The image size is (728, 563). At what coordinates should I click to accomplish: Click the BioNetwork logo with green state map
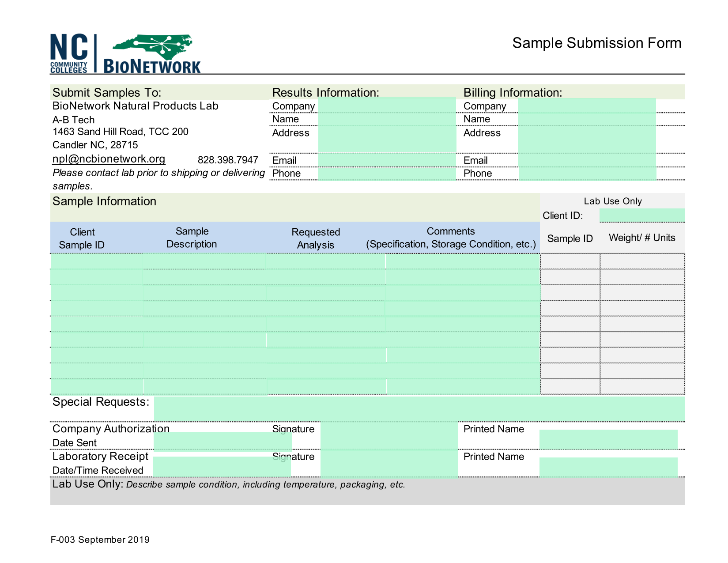pos(152,53)
